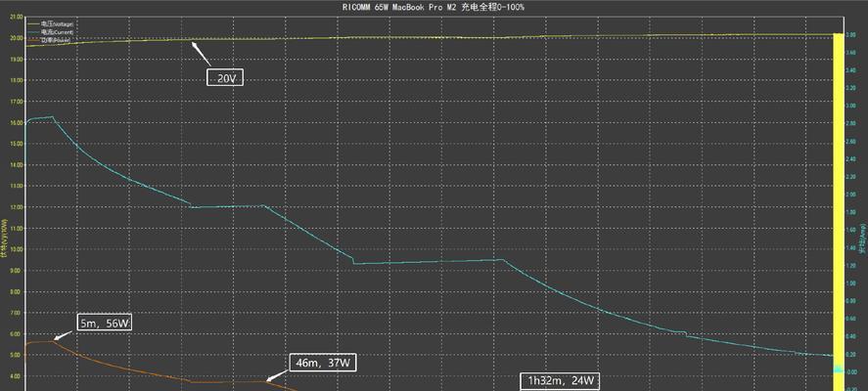
Task: Click the 电压(Voltage) legend entry
Action: 50,24
